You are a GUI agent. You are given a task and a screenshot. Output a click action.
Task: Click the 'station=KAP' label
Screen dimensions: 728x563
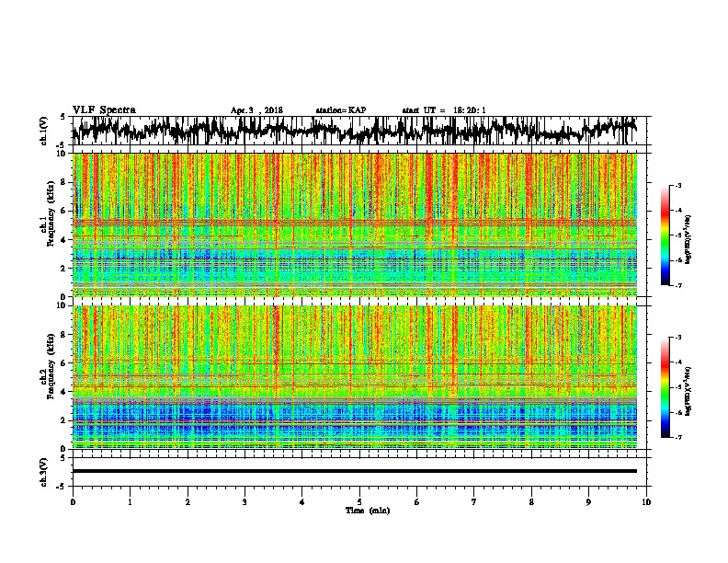pos(341,110)
